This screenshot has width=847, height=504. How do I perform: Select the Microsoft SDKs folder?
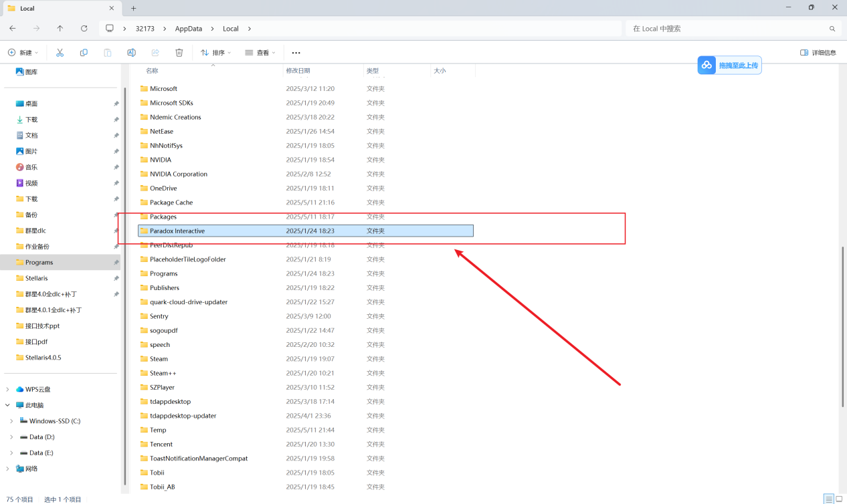[x=305, y=103]
